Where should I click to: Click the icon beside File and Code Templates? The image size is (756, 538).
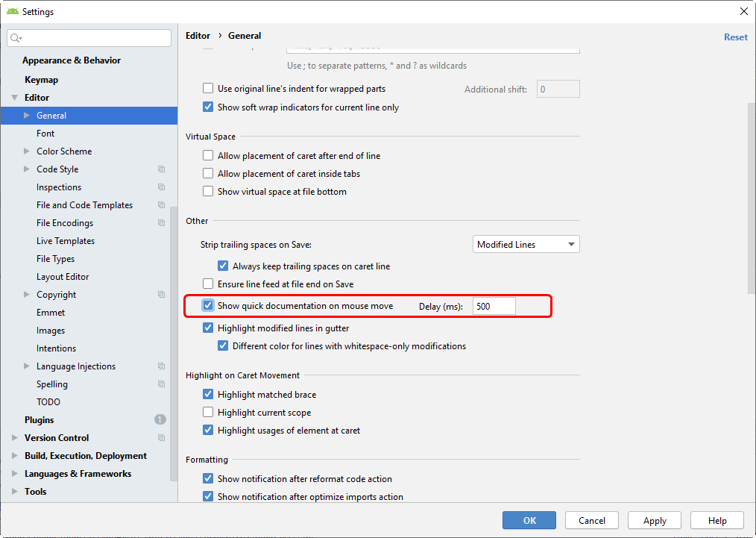click(x=161, y=204)
